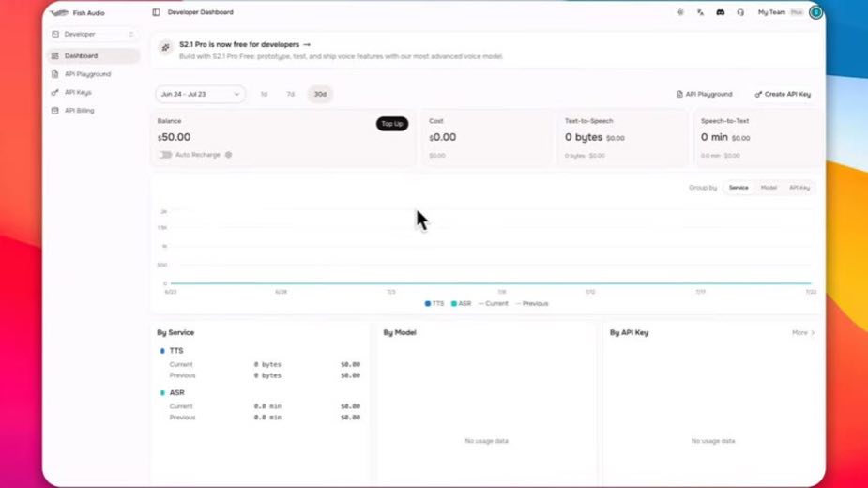Click the Dashboard sidebar icon
The width and height of the screenshot is (868, 488).
54,56
